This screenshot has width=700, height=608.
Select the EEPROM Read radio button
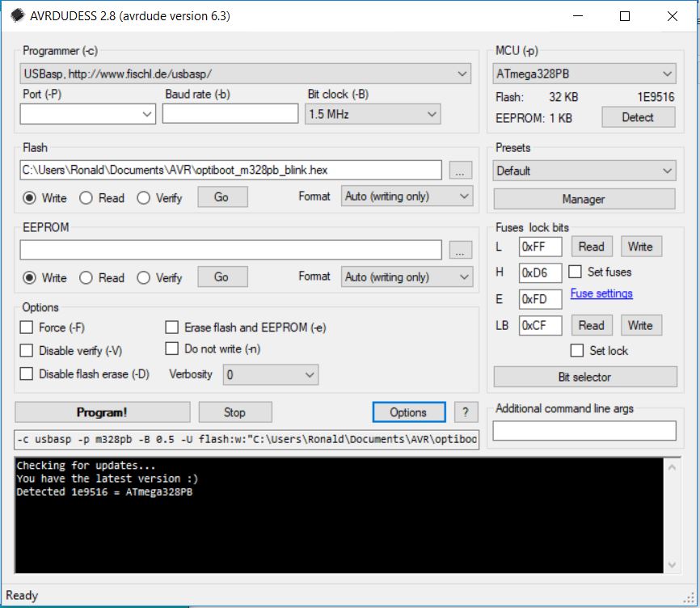pyautogui.click(x=86, y=277)
